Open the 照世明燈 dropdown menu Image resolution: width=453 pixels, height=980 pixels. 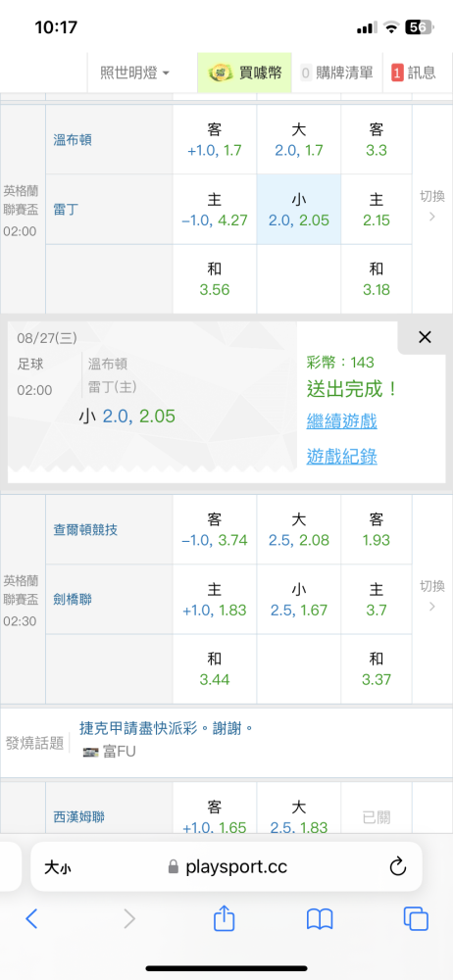coord(135,73)
